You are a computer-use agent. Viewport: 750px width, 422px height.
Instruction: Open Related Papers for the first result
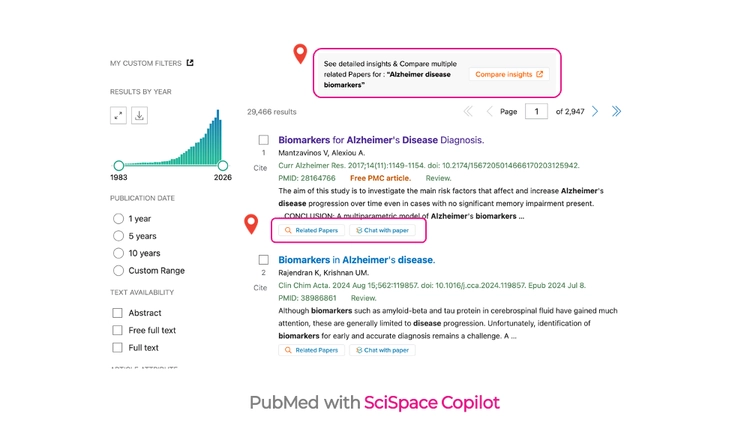311,230
